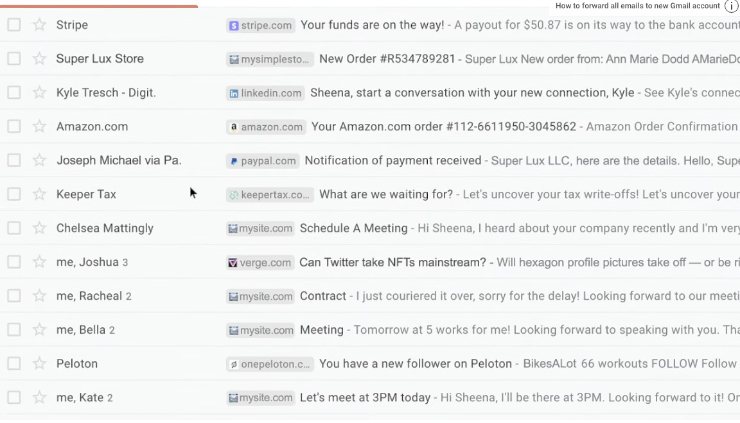The height and width of the screenshot is (423, 740).
Task: Open the New Order #R534789281 email
Action: click(387, 59)
